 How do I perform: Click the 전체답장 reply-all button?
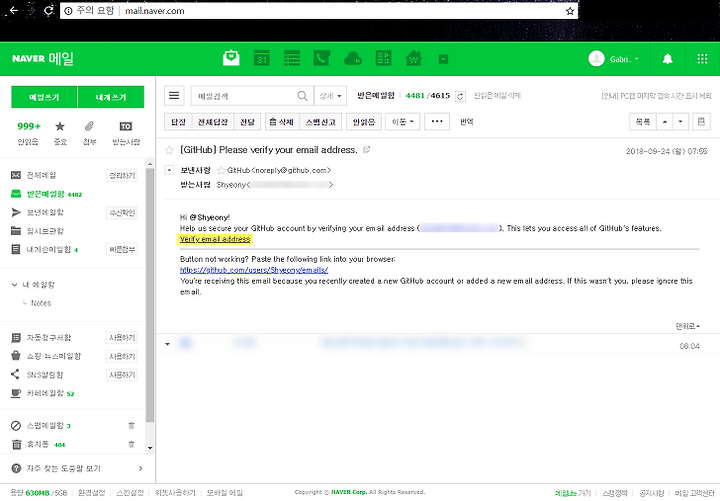pyautogui.click(x=213, y=122)
